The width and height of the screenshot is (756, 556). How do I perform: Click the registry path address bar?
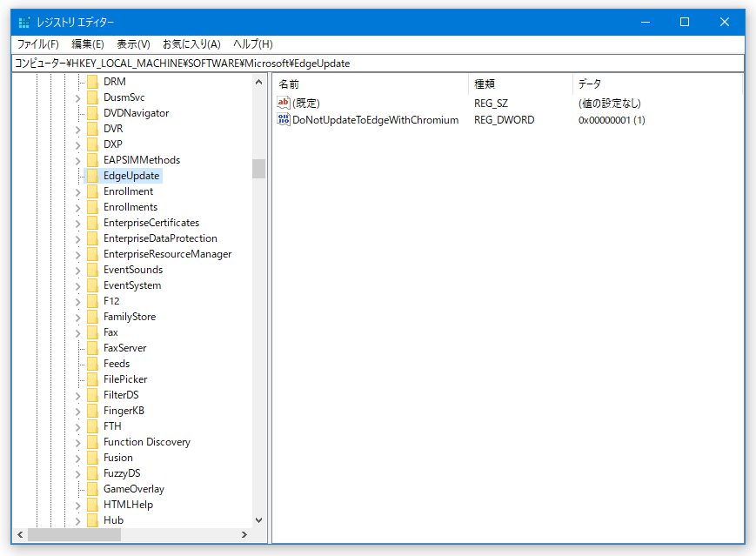point(378,64)
